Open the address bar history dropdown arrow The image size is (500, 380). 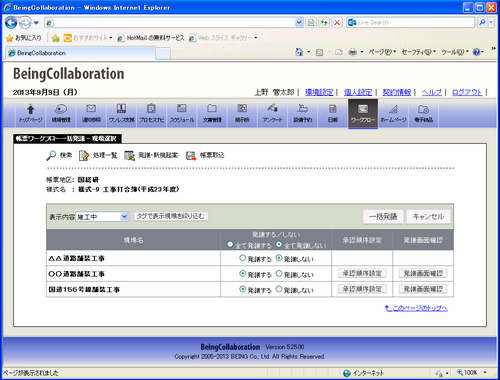(299, 22)
